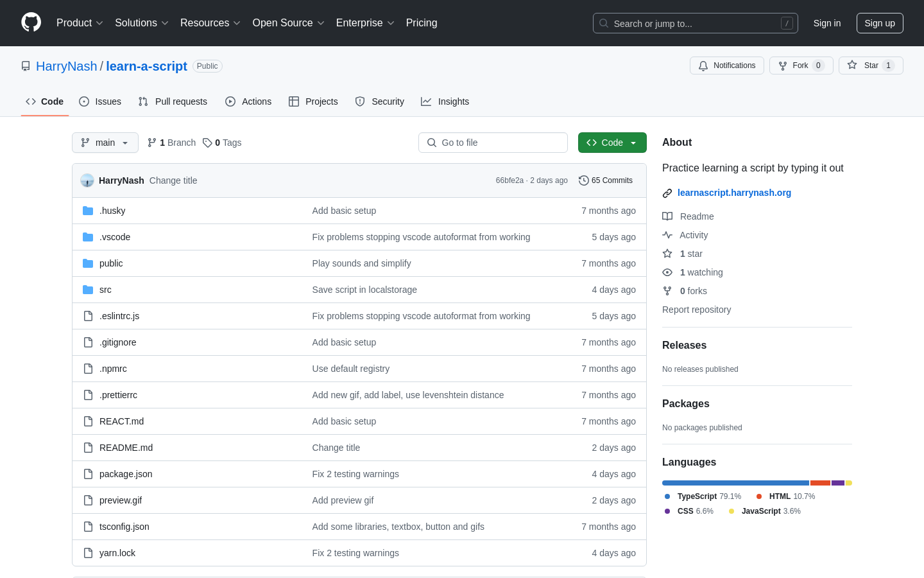Open the HarryNash owner link
924x578 pixels.
click(x=67, y=66)
